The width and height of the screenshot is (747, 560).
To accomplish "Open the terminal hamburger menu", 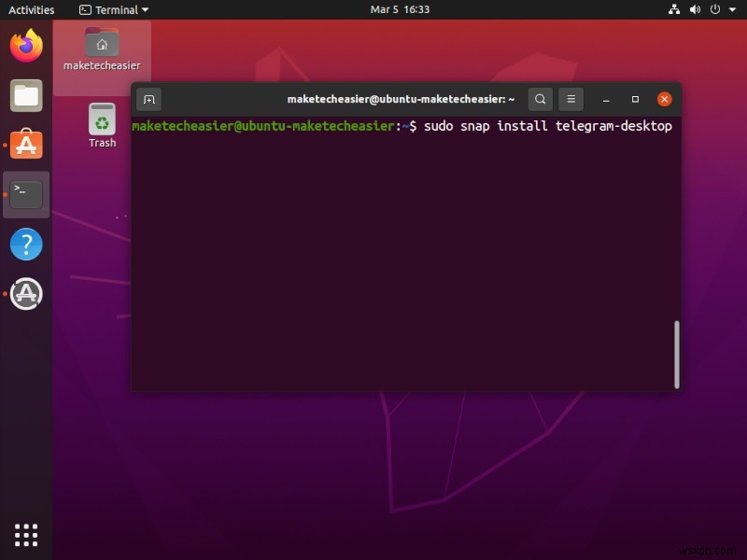I will (571, 99).
